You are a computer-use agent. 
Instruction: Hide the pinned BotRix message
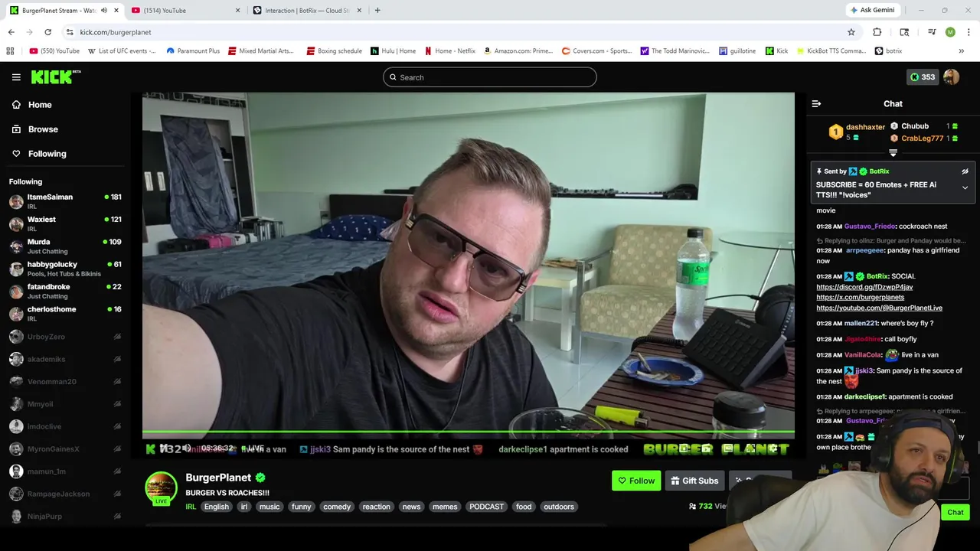[965, 171]
